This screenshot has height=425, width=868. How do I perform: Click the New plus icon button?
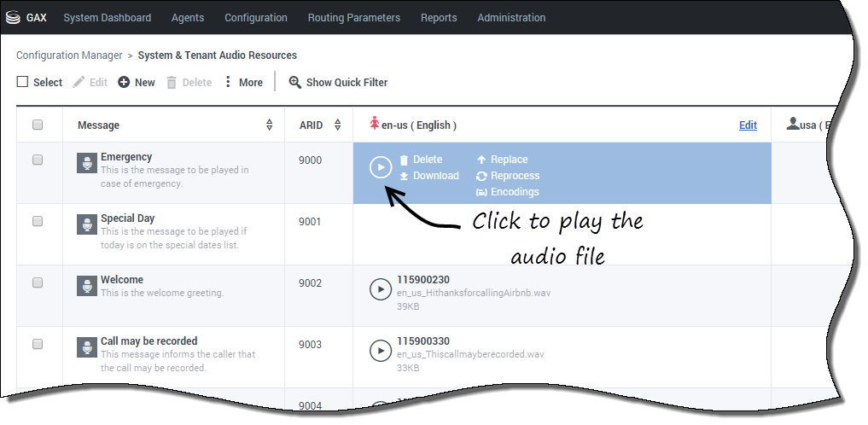[x=124, y=83]
